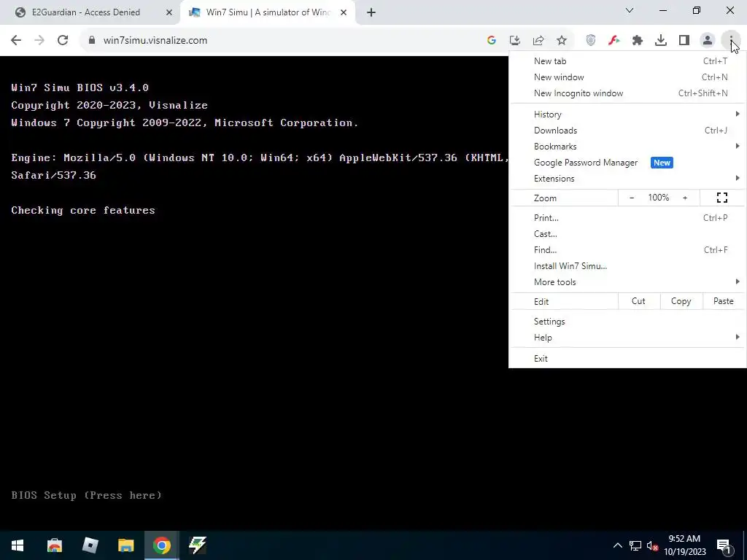747x560 pixels.
Task: Expand the Extensions submenu
Action: click(x=627, y=179)
